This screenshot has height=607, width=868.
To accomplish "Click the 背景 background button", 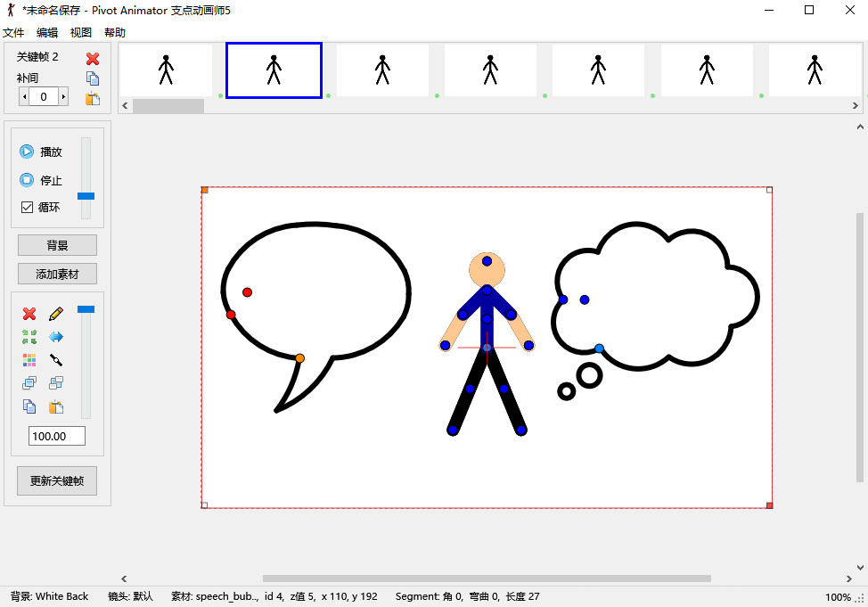I will click(x=56, y=244).
